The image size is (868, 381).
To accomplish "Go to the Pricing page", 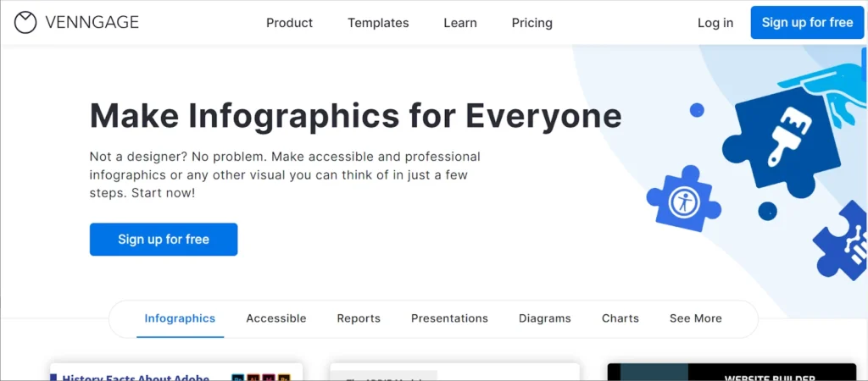I will click(532, 23).
